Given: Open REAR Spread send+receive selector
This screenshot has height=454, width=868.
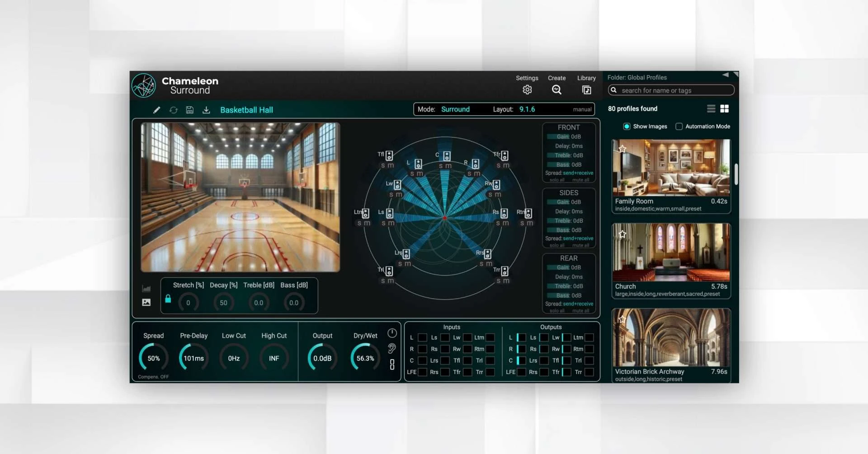Looking at the screenshot, I should tap(578, 304).
